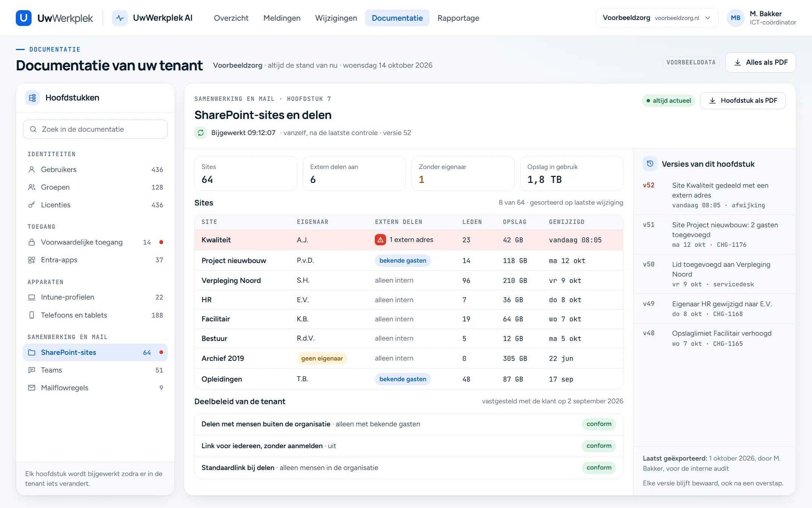The height and width of the screenshot is (508, 812).
Task: Click the magnifier icon in the search box
Action: click(33, 129)
